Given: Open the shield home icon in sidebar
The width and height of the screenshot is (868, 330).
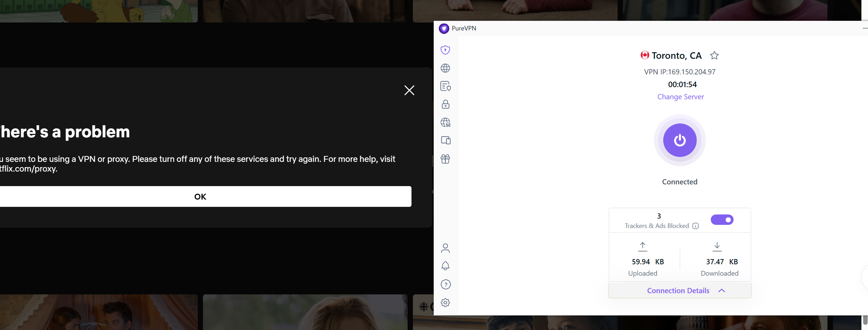Looking at the screenshot, I should pyautogui.click(x=445, y=50).
